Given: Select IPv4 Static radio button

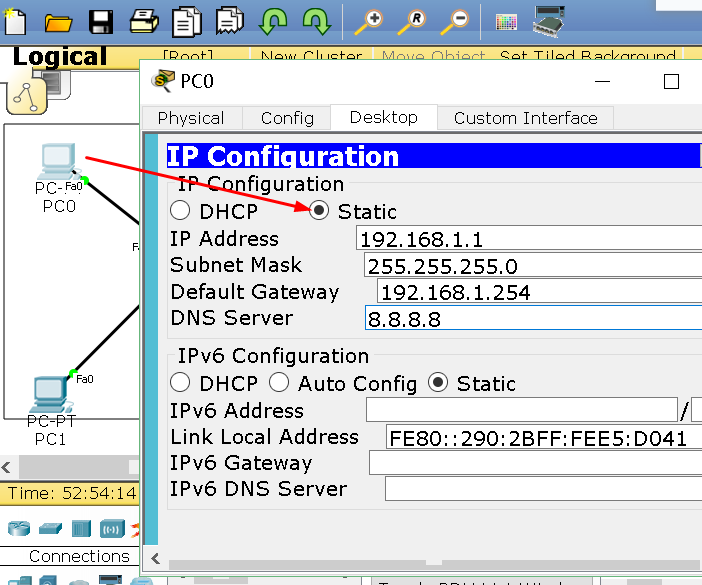Looking at the screenshot, I should point(319,210).
